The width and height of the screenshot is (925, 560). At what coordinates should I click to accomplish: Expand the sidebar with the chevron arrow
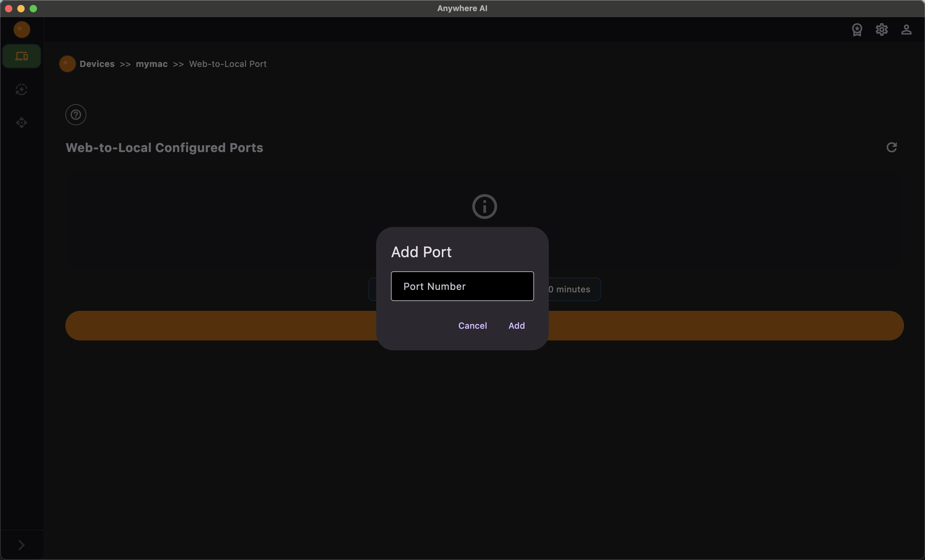(x=21, y=545)
